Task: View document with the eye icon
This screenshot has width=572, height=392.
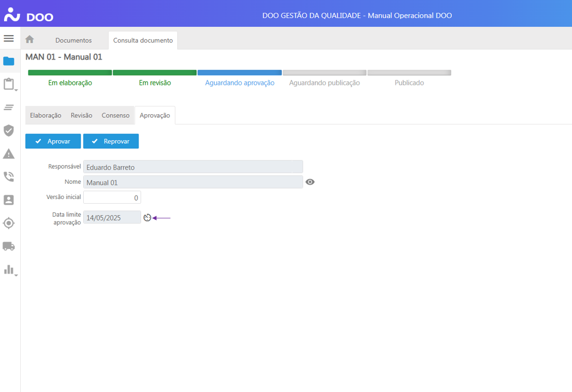Action: coord(310,182)
